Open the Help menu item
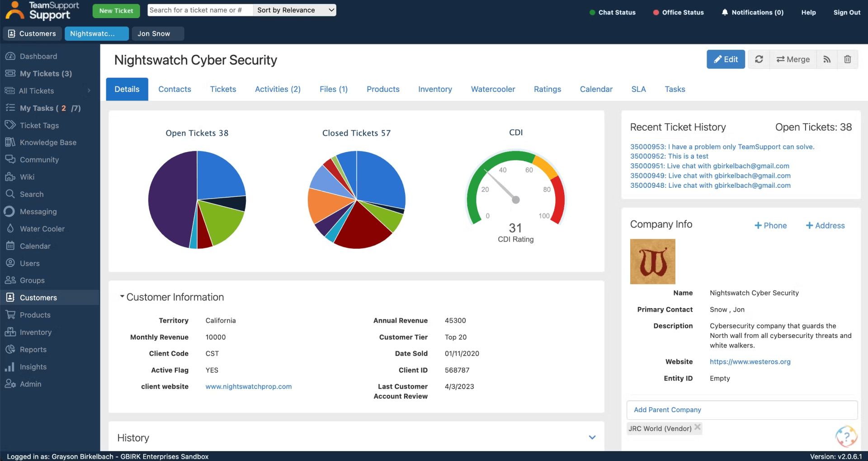The height and width of the screenshot is (461, 868). [x=808, y=12]
